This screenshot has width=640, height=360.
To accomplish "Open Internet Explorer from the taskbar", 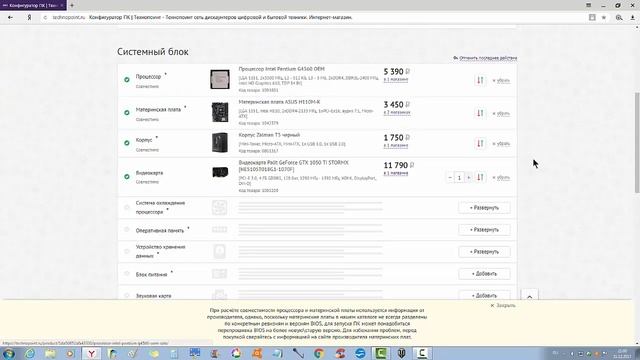I will [29, 353].
